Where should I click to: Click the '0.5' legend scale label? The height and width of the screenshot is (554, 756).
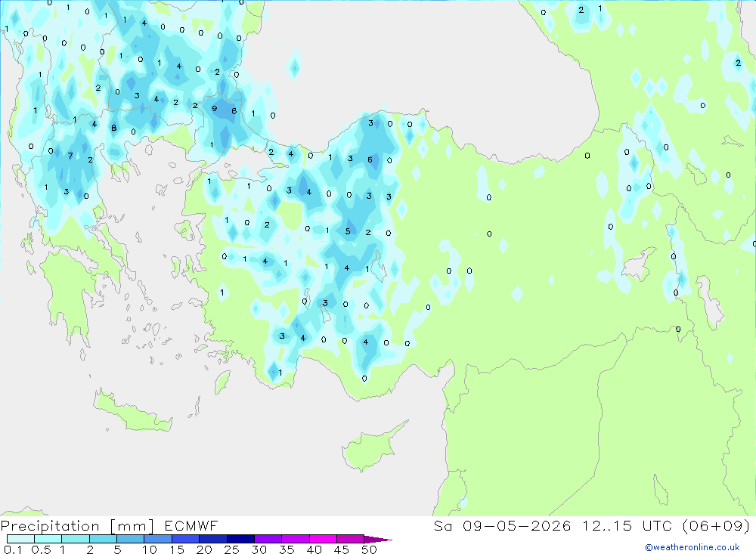(x=41, y=549)
